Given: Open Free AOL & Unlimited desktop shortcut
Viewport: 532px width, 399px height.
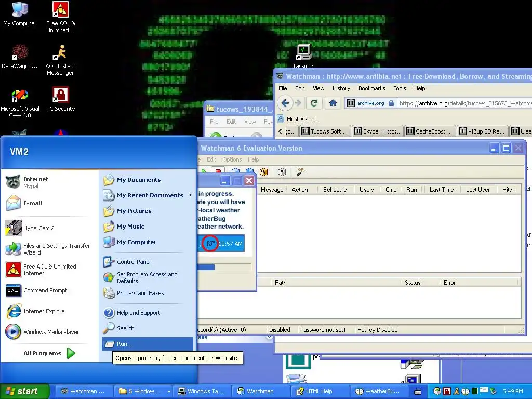Looking at the screenshot, I should coord(60,17).
